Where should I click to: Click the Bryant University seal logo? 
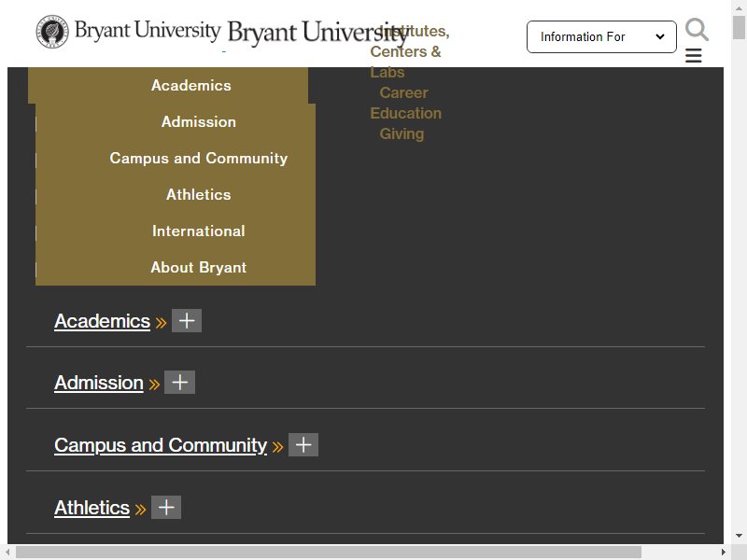point(52,32)
